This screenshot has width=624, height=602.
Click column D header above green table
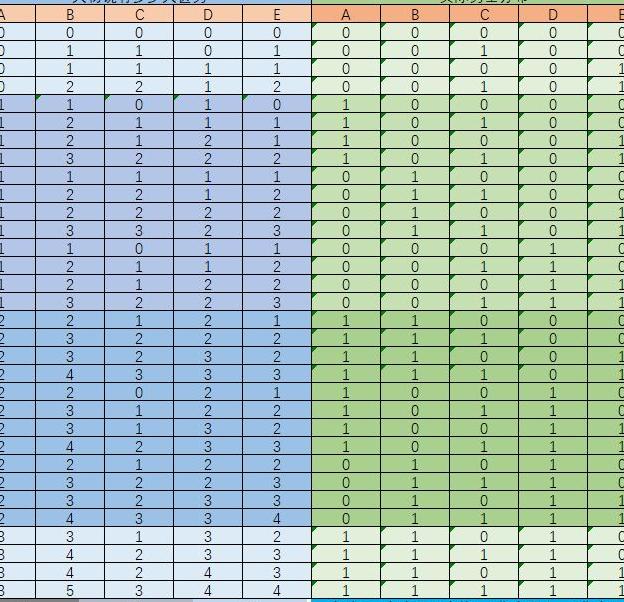554,15
